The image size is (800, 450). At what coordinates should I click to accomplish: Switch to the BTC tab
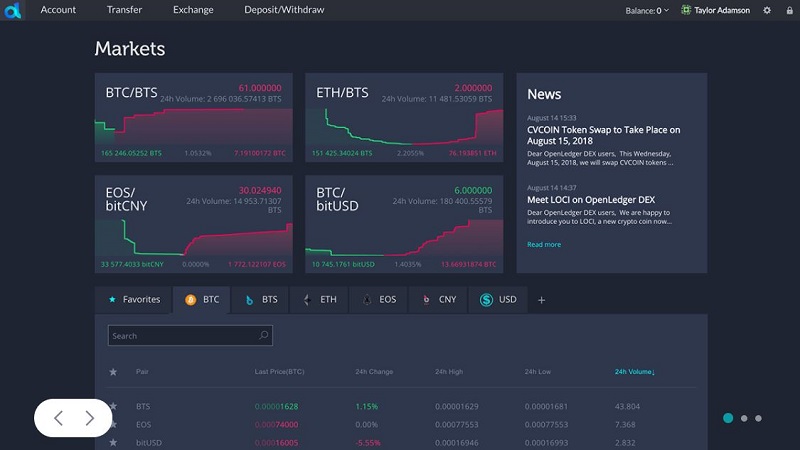tap(202, 299)
